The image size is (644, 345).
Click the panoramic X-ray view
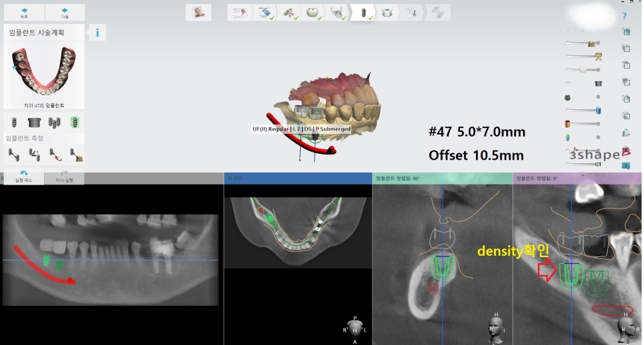click(111, 260)
